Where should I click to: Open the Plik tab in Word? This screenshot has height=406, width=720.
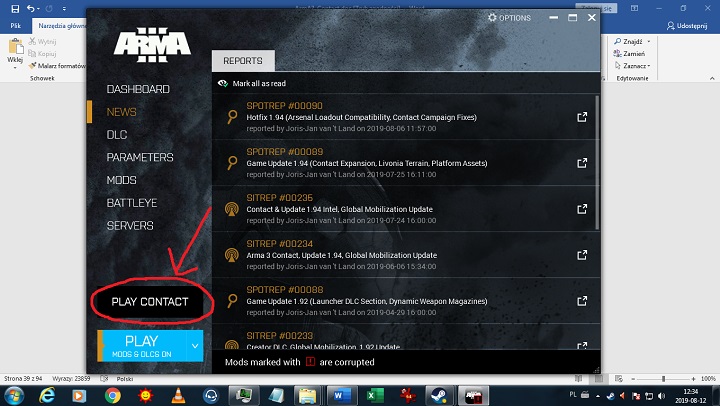click(x=16, y=26)
